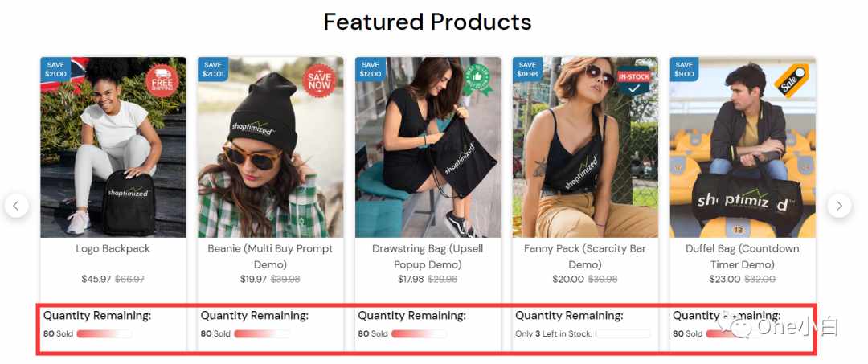This screenshot has height=364, width=868.
Task: Open the Logo Backpack title link
Action: pyautogui.click(x=113, y=249)
